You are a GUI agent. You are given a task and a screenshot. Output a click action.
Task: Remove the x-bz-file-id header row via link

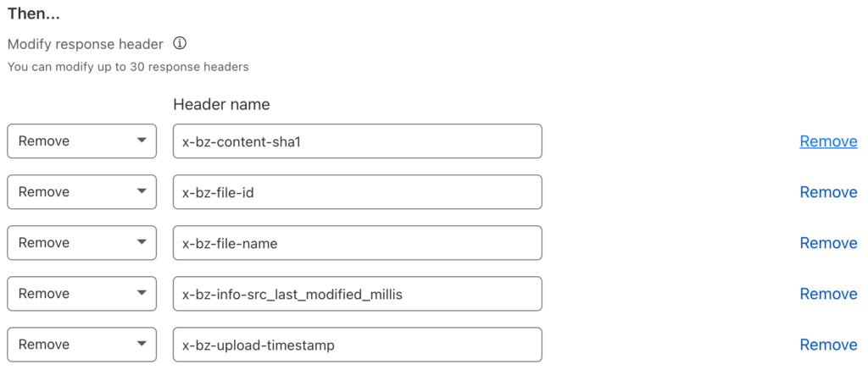828,192
